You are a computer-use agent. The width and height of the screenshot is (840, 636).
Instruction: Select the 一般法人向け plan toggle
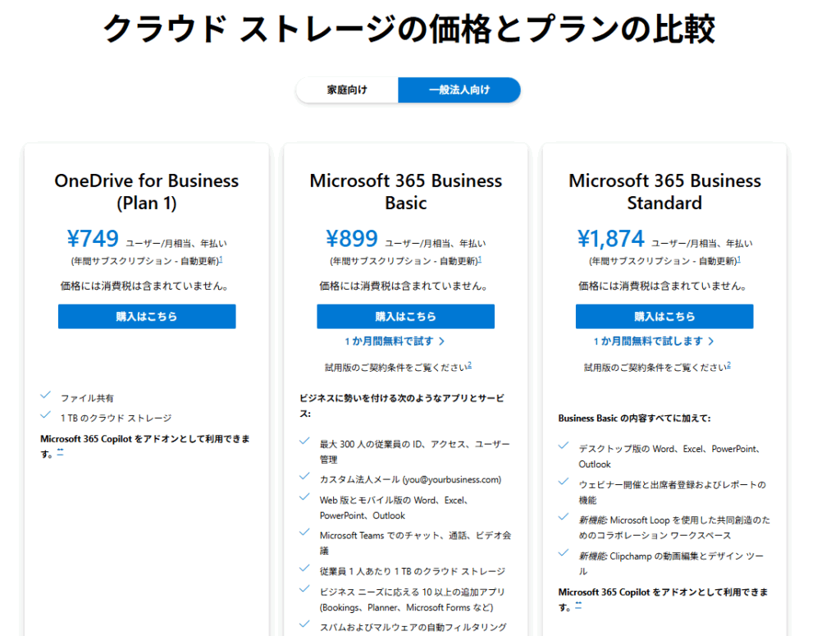459,90
